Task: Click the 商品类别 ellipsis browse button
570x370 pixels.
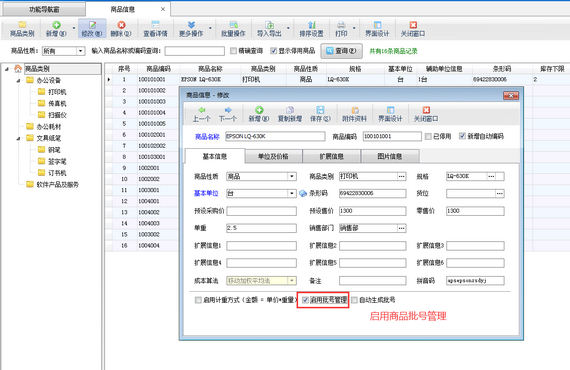Action: [x=401, y=176]
